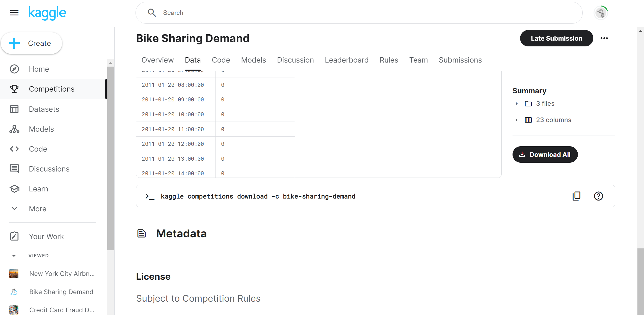Open the Learn section in sidebar
644x315 pixels.
[x=38, y=189]
